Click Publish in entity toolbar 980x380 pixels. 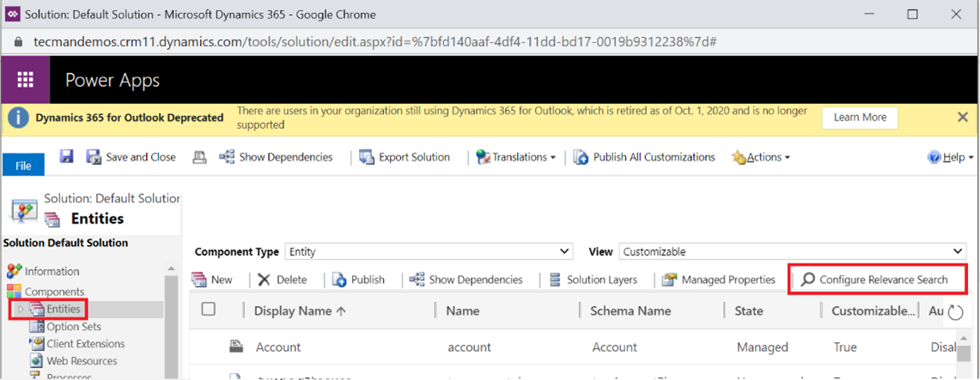coord(358,279)
